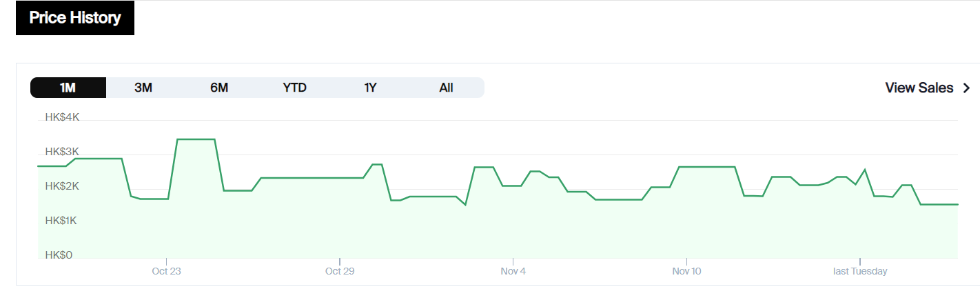Screen dimensions: 980x289
Task: Click the chevron arrow beside View Sales
Action: [x=966, y=88]
